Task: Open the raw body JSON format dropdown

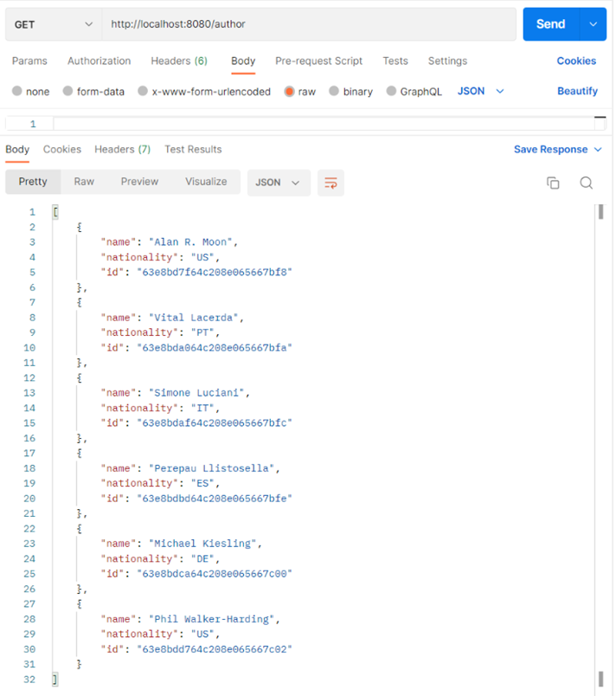Action: pos(480,91)
